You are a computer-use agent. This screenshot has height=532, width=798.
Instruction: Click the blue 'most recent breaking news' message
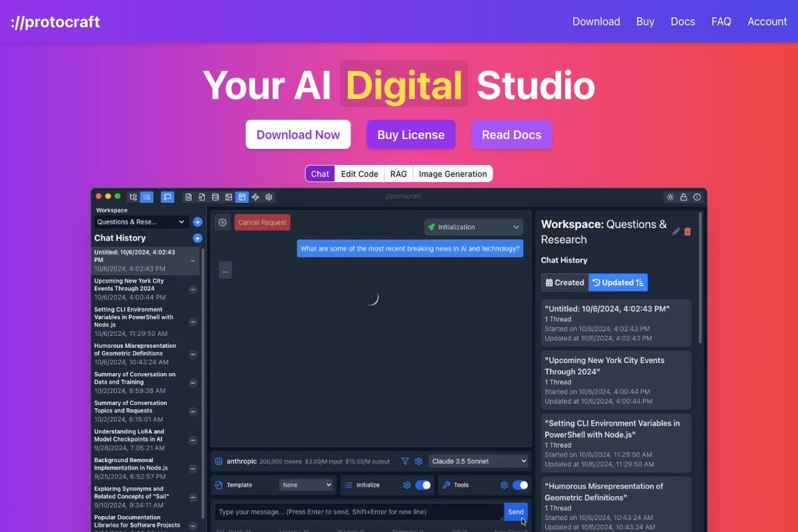(409, 249)
